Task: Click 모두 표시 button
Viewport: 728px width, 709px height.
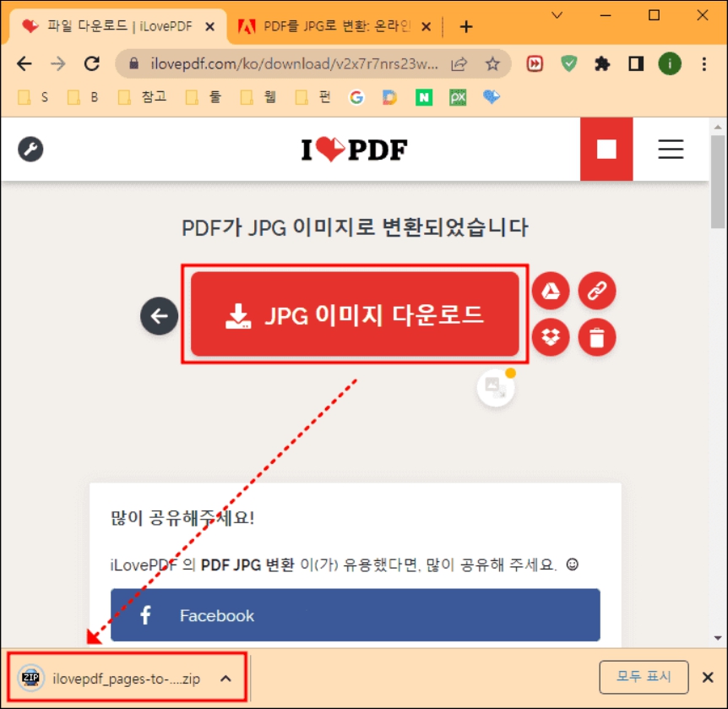Action: pyautogui.click(x=644, y=677)
